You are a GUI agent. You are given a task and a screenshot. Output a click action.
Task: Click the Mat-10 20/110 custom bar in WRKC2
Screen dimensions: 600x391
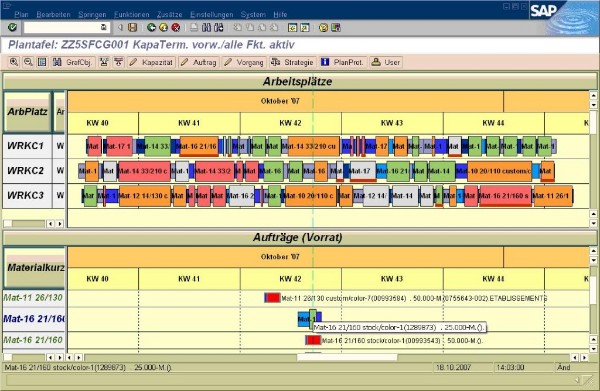pos(499,171)
